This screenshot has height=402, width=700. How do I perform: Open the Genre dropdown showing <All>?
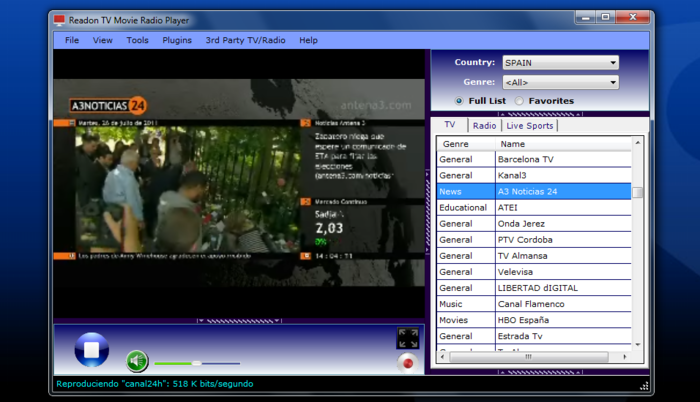(560, 82)
